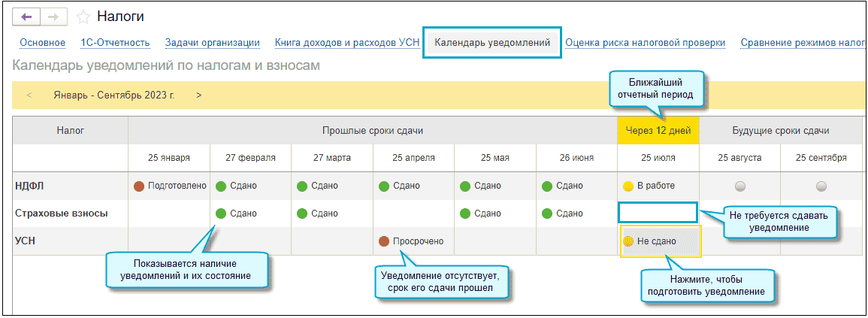The image size is (868, 318).
Task: Click the 26 июня date header
Action: [576, 159]
